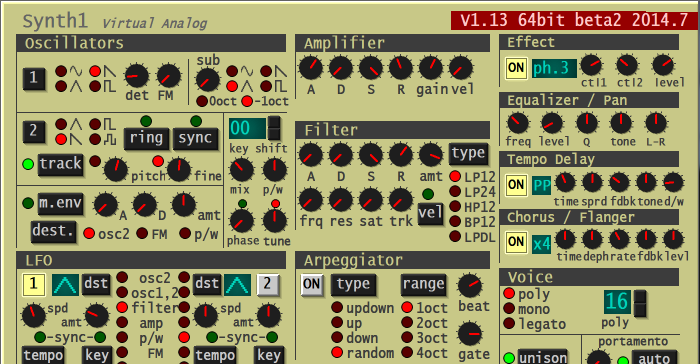This screenshot has width=700, height=364.
Task: Choose square wave for oscillator 1
Action: click(x=95, y=86)
